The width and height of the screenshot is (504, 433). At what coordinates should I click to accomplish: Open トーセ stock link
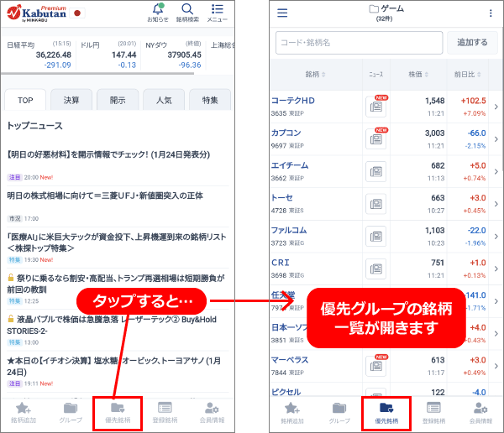(x=282, y=197)
